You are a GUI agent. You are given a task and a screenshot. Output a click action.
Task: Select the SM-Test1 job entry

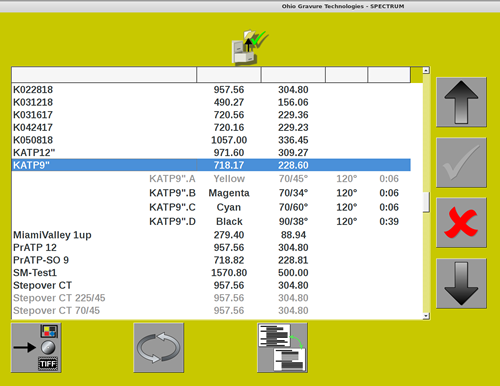pos(211,273)
